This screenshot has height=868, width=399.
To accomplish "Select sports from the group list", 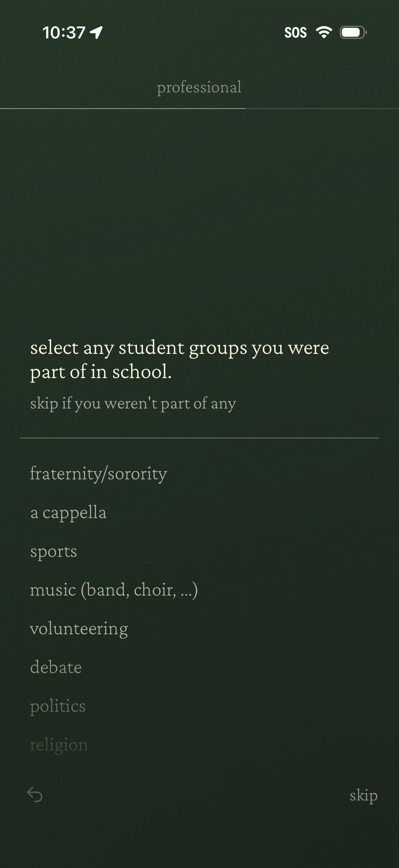I will click(54, 551).
